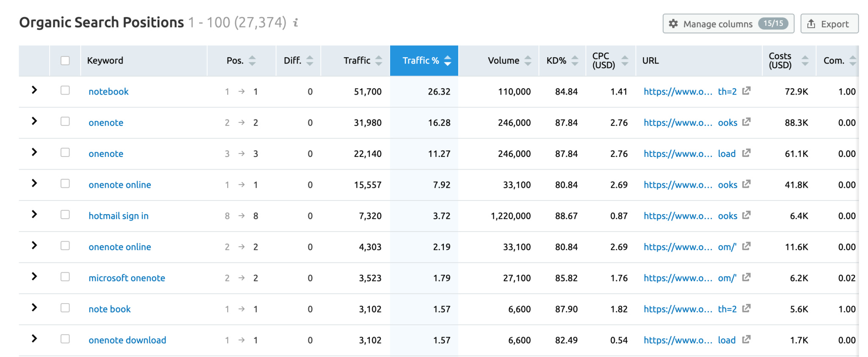Open the URL link in the notebook row
The width and height of the screenshot is (868, 357).
(x=690, y=92)
